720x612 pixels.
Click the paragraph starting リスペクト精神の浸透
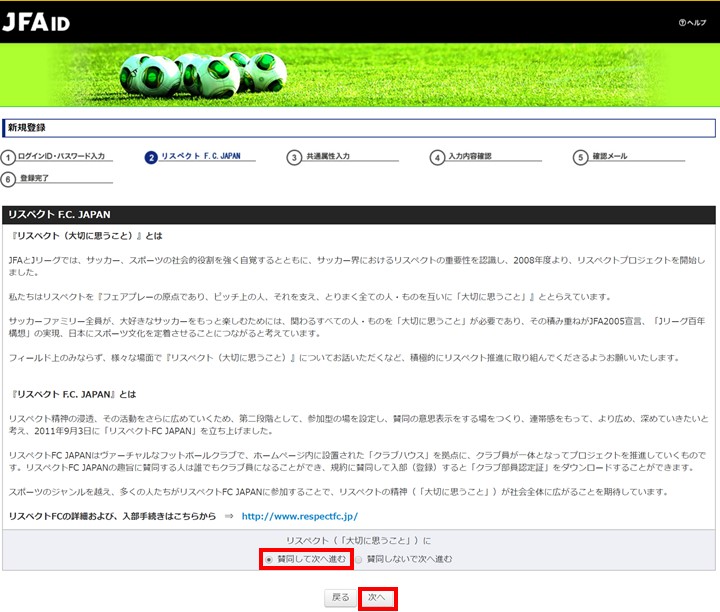(x=359, y=425)
